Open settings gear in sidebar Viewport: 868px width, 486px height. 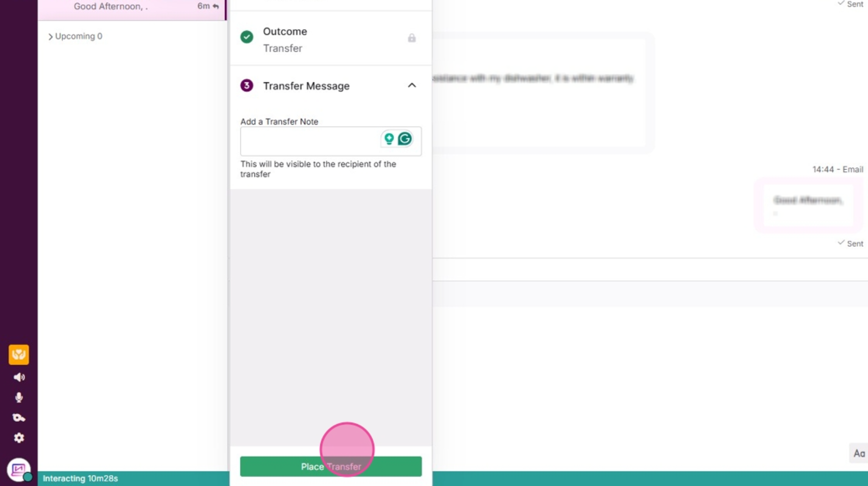pos(19,438)
